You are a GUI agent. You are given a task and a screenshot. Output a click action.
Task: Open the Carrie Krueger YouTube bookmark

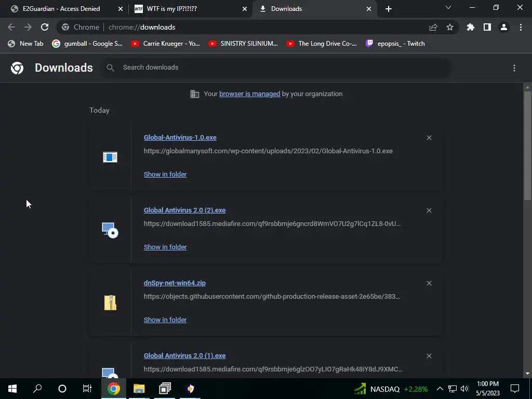[x=166, y=44]
